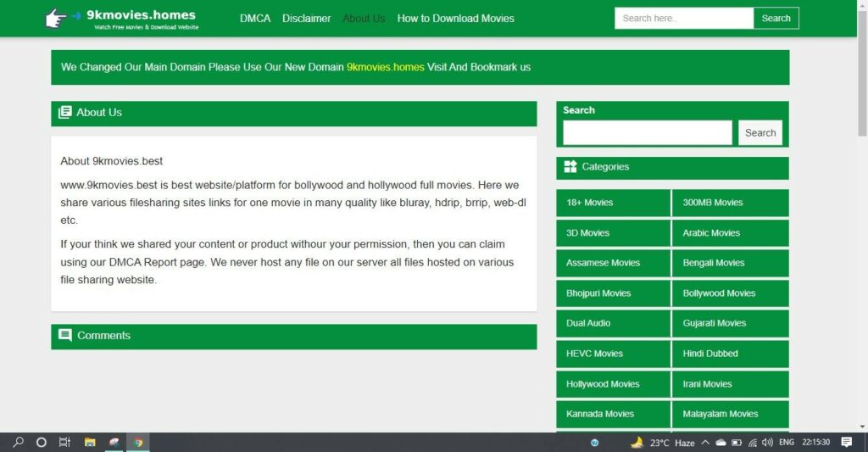Open the 3D Movies category
Screen dimensions: 868x452
(x=613, y=233)
